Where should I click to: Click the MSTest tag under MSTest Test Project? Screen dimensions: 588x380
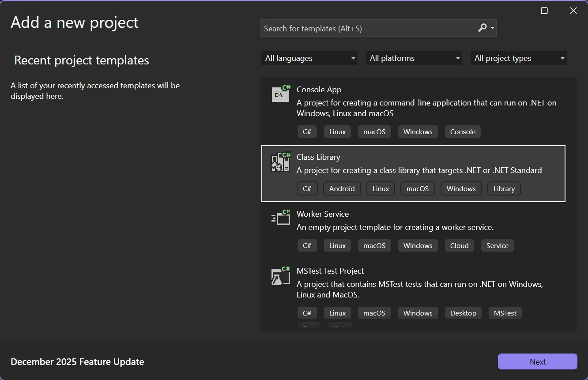coord(505,313)
